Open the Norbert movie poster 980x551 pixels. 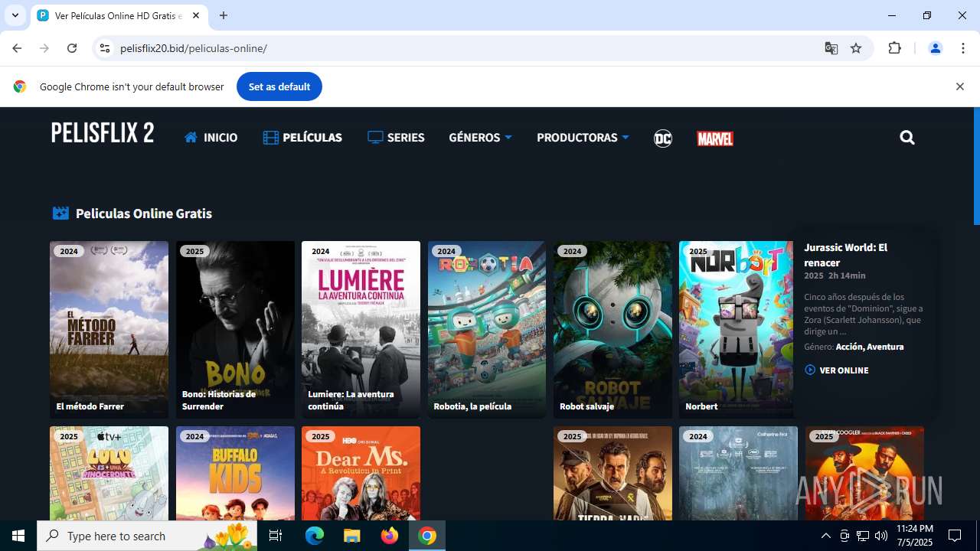tap(736, 330)
